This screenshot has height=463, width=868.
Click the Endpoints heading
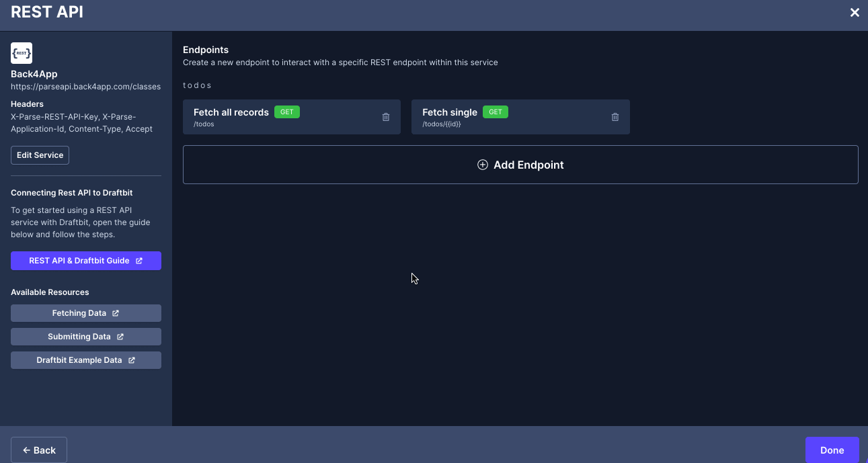tap(206, 50)
